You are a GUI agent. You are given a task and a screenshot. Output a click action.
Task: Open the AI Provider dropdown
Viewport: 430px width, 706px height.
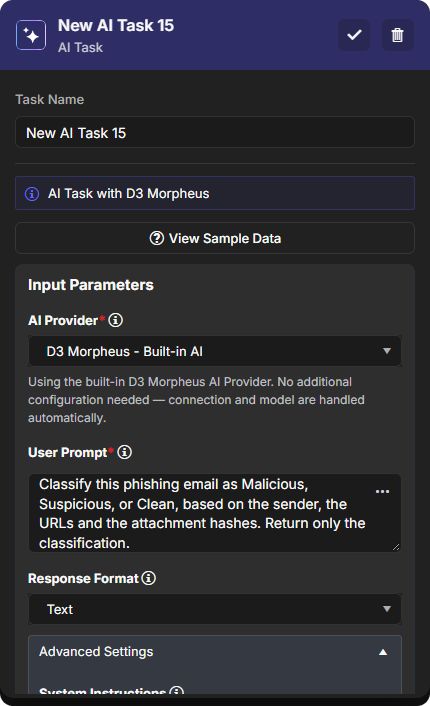pyautogui.click(x=215, y=351)
